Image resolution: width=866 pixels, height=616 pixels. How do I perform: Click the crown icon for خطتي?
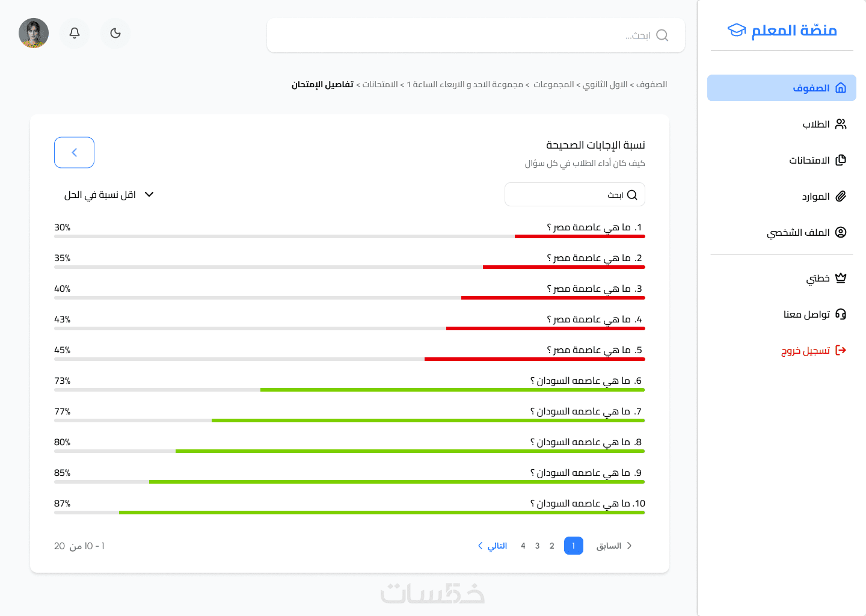pos(841,278)
